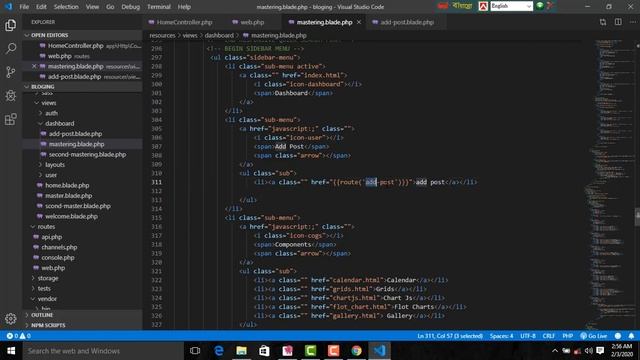The height and width of the screenshot is (360, 640).
Task: Open the Extensions view icon
Action: point(11,119)
